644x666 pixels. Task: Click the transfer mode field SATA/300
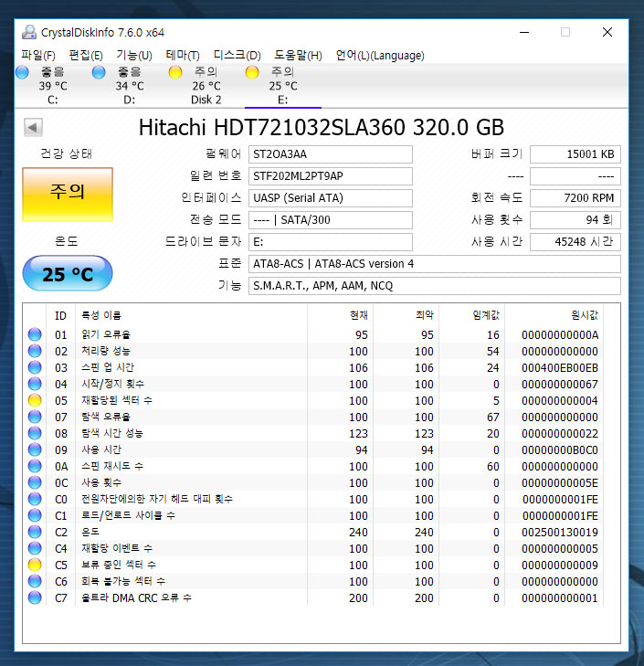click(x=330, y=220)
